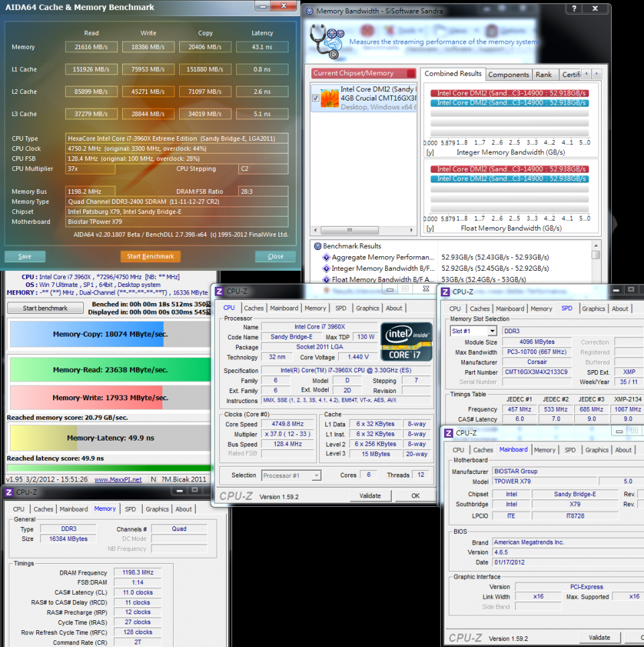Click the red square beside Current Chipset/Memory
Screen dimensions: 644x647
pos(410,73)
